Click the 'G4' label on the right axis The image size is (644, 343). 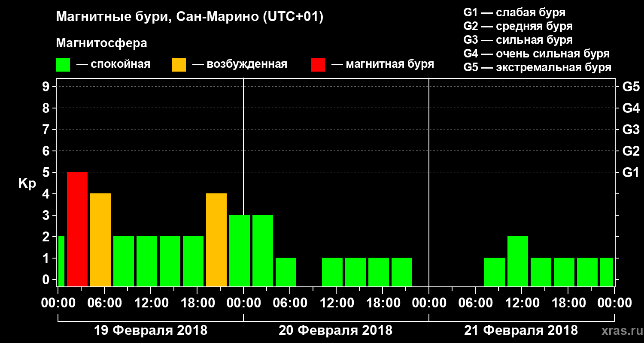tap(631, 108)
